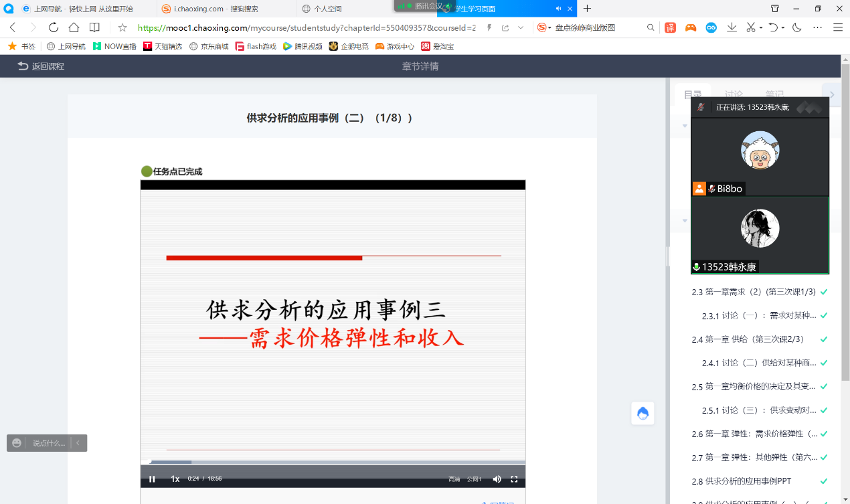
Task: Click the browser home icon
Action: pos(74,27)
